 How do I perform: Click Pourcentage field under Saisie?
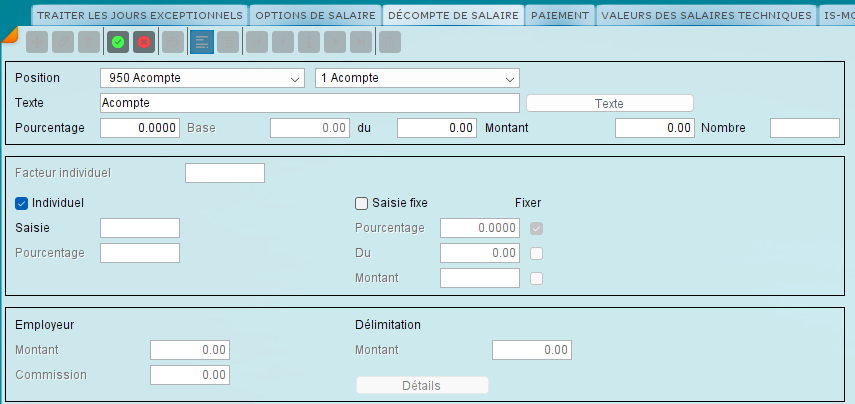click(x=140, y=253)
